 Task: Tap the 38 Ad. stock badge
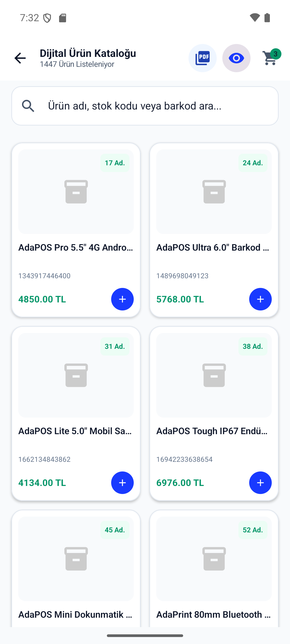click(253, 346)
